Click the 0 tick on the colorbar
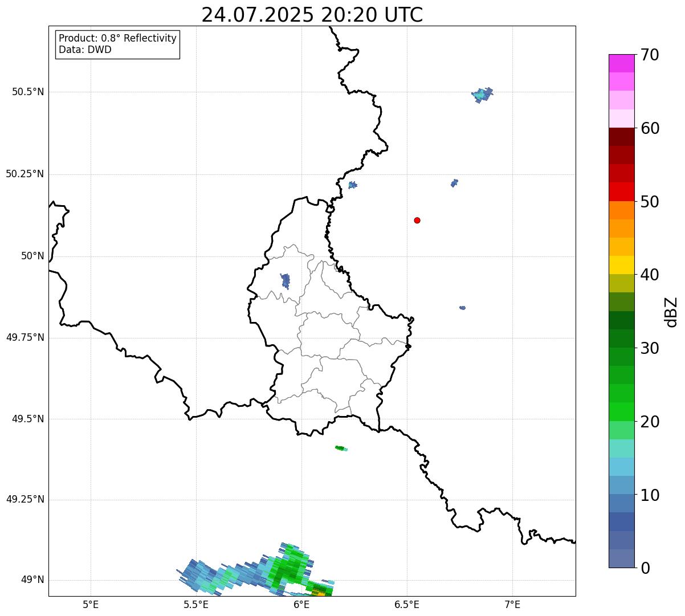Viewport: 685px width, 616px height. tap(645, 568)
